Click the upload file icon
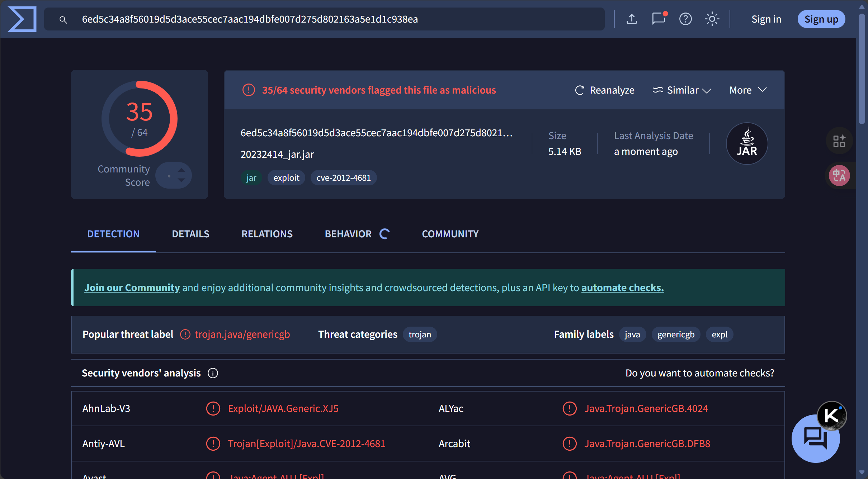The image size is (868, 479). click(x=632, y=19)
